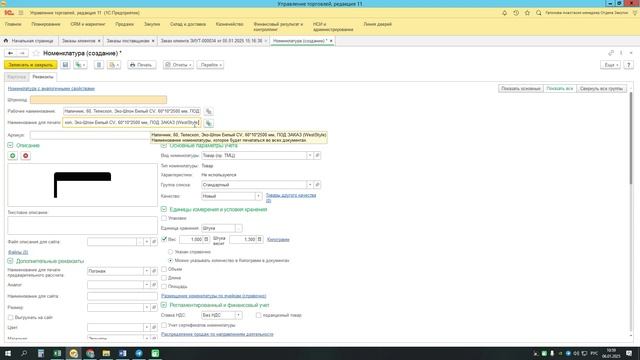The height and width of the screenshot is (360, 640).
Task: Open the Продажи menu section
Action: coord(124,24)
